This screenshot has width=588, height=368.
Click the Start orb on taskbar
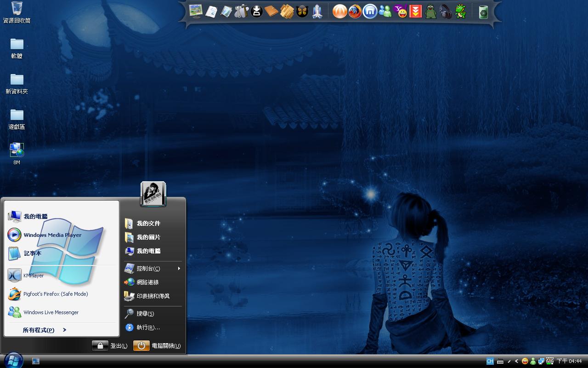13,360
